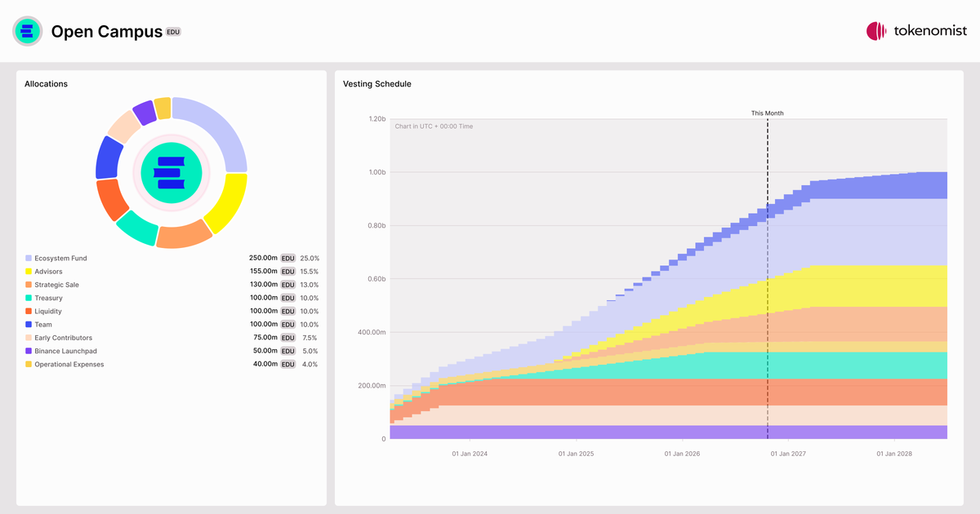Click the 15.5% percentage value

(310, 272)
